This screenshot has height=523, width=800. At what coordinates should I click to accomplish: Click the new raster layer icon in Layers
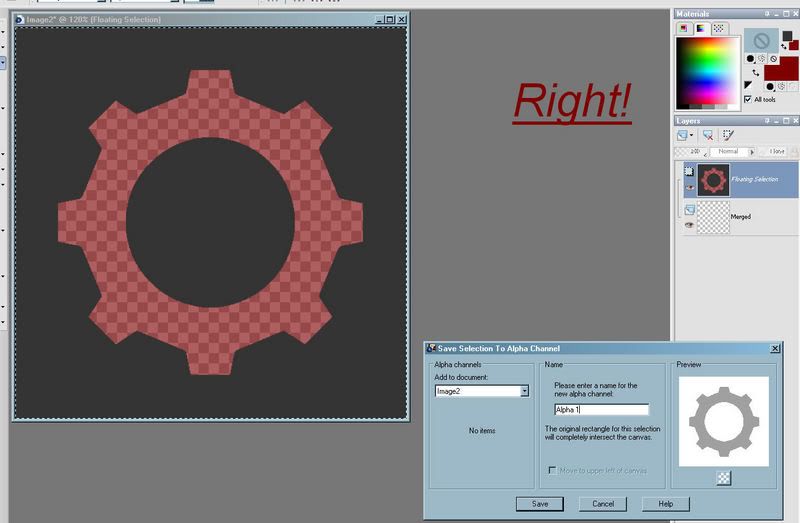coord(682,134)
